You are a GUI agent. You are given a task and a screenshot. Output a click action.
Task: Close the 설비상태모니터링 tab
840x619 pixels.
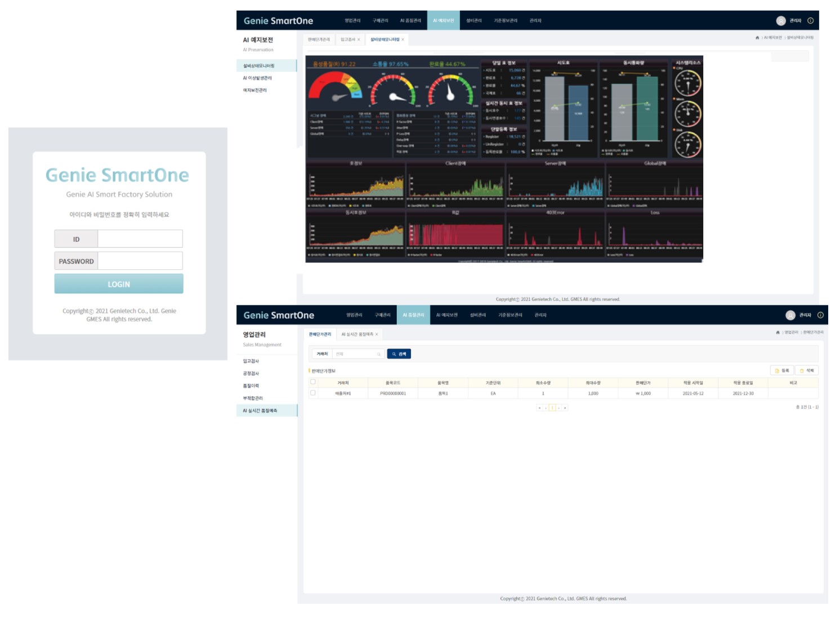(x=403, y=39)
